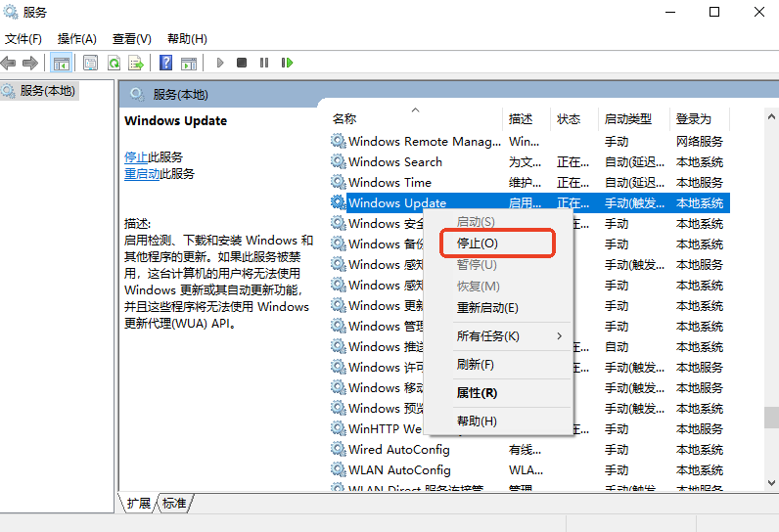Open the properties toolbar icon

coord(90,63)
